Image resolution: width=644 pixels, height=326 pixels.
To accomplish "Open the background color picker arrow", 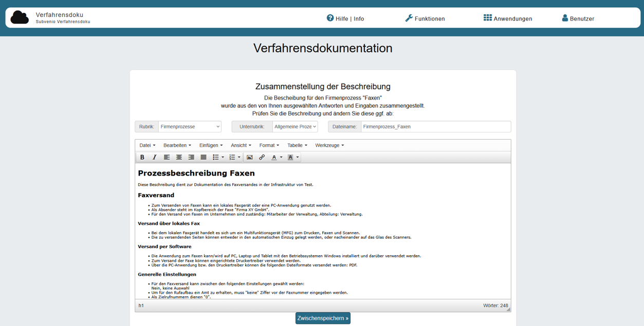I will [x=298, y=158].
